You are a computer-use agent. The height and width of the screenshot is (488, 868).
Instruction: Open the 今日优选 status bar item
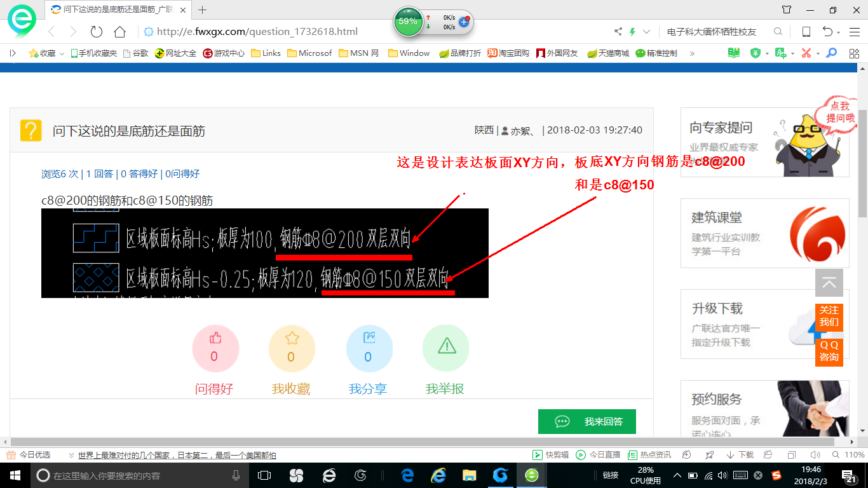[x=29, y=455]
